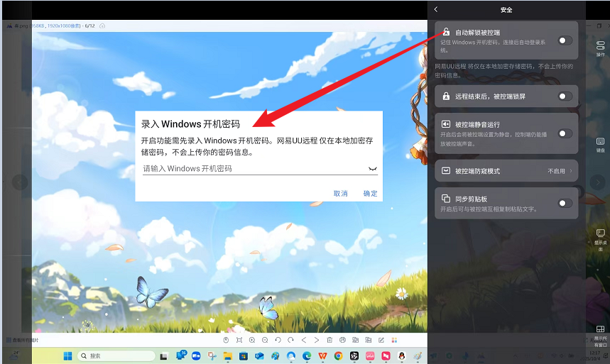The width and height of the screenshot is (610, 364).
Task: Click the 展示所有窗口 side button
Action: [x=600, y=336]
